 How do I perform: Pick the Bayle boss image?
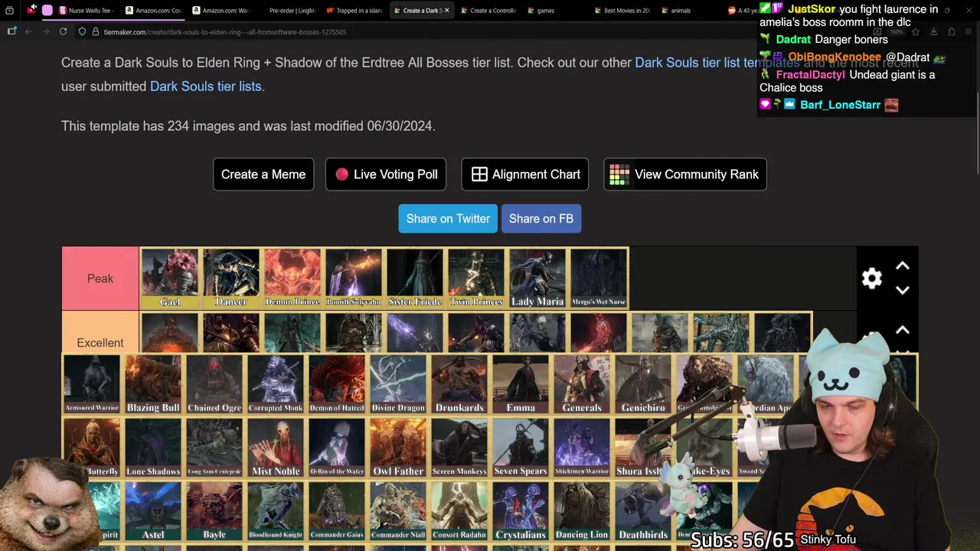click(x=214, y=512)
